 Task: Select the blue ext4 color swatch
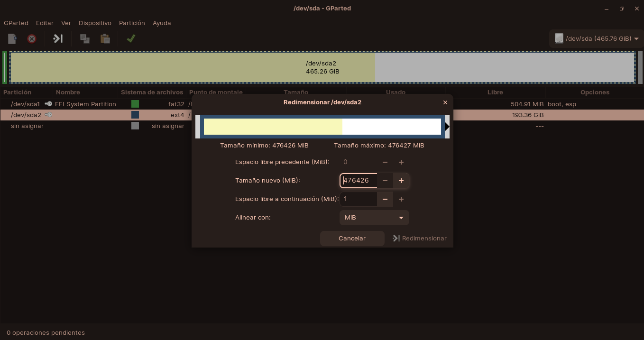[x=135, y=115]
